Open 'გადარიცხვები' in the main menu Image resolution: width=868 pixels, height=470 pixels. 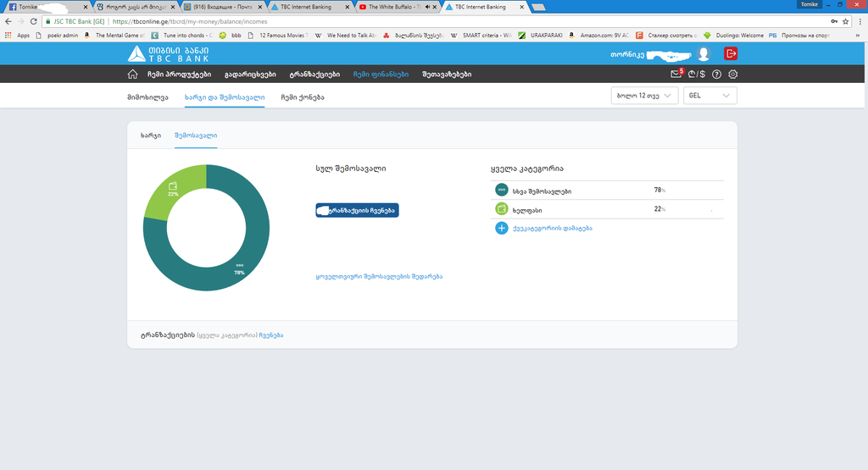(x=250, y=75)
